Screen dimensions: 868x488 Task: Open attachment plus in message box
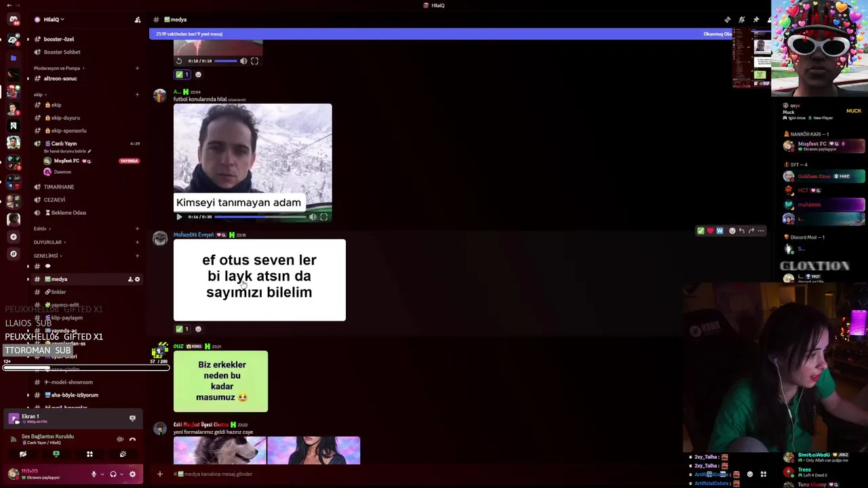[160, 474]
